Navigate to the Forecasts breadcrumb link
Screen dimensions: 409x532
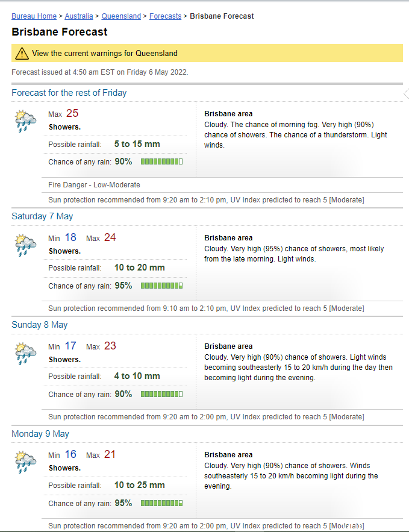point(165,16)
